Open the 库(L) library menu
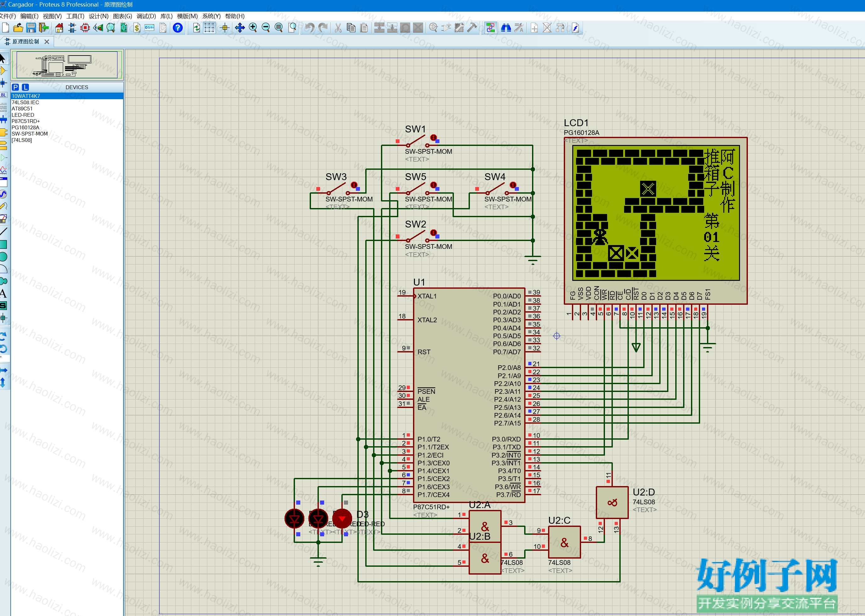 166,16
